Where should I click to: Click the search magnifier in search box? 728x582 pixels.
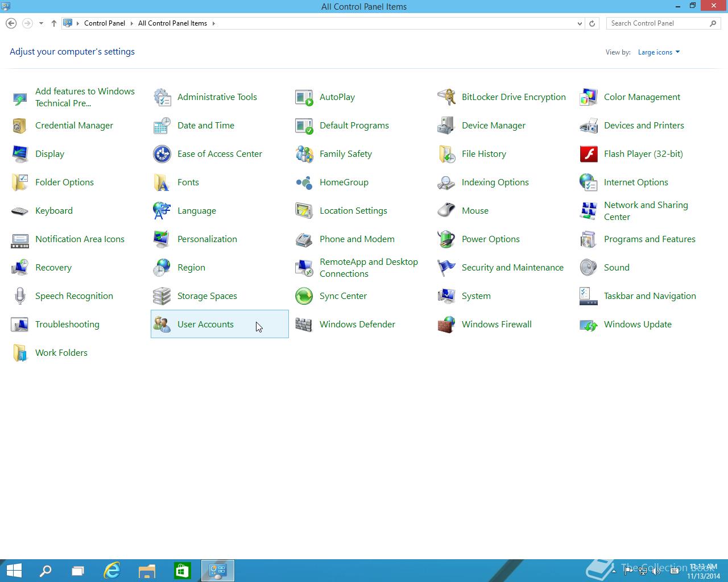pyautogui.click(x=713, y=23)
